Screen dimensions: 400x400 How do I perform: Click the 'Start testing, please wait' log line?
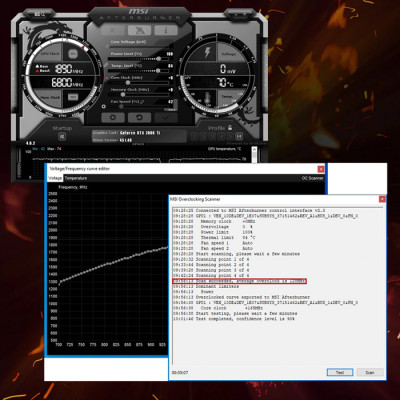(x=235, y=314)
